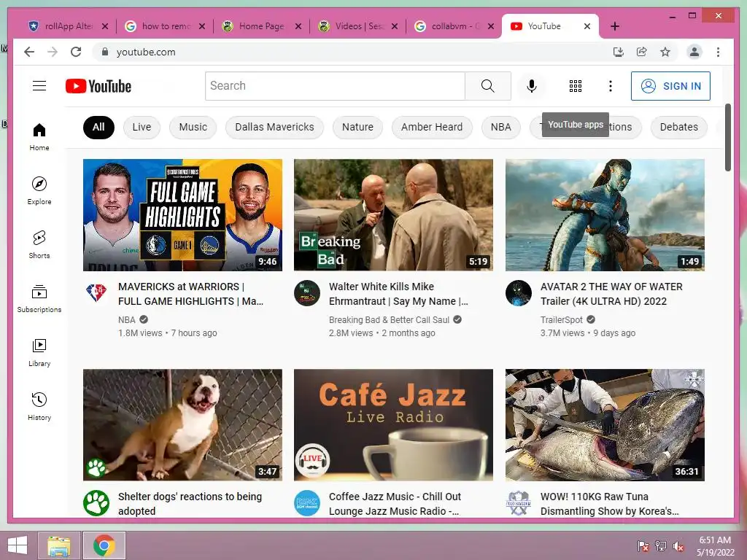Open the YouTube apps grid icon
Image resolution: width=747 pixels, height=560 pixels.
click(575, 86)
